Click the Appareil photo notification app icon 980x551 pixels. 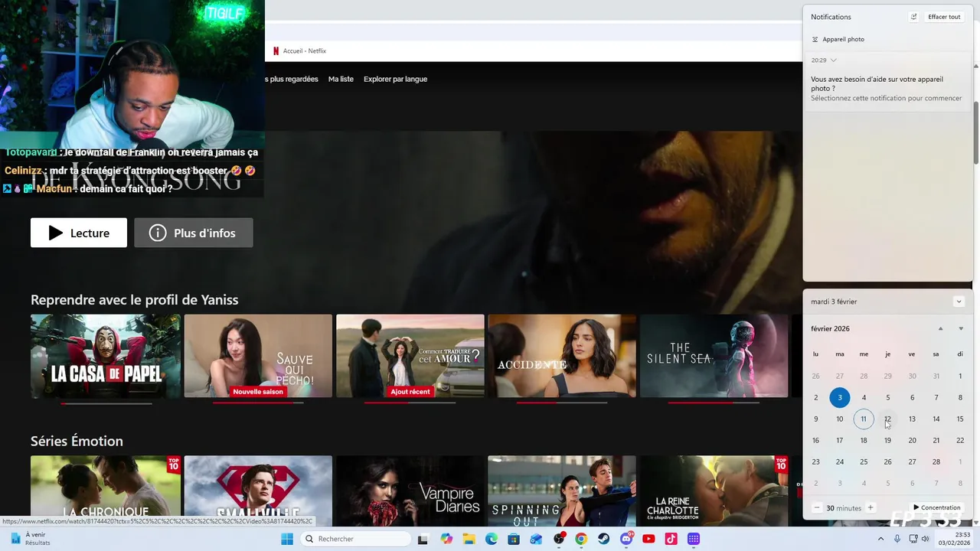tap(815, 39)
